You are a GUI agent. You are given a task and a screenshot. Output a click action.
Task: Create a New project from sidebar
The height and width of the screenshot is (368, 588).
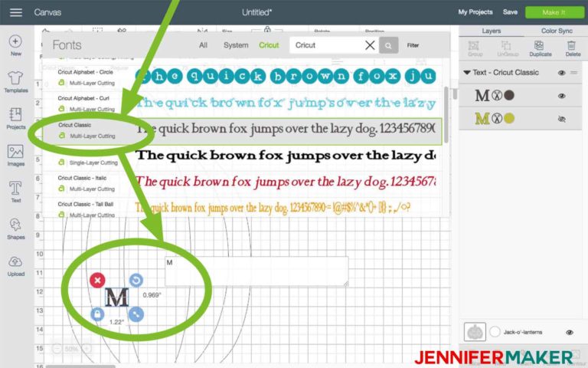(16, 45)
